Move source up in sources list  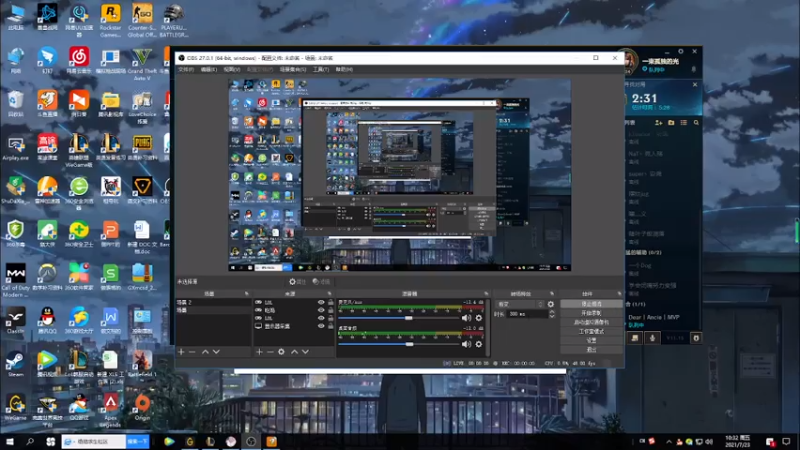click(294, 352)
